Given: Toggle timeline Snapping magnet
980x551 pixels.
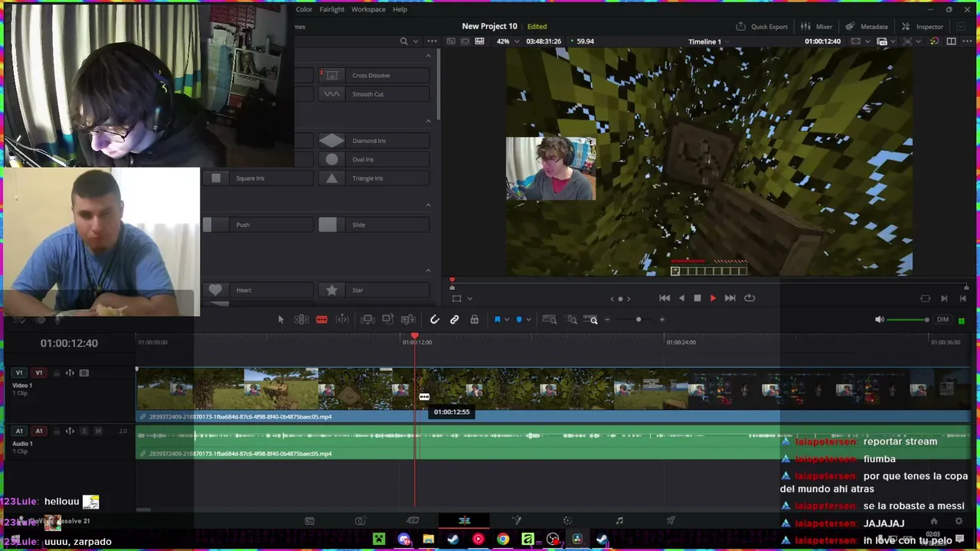Looking at the screenshot, I should click(x=434, y=320).
